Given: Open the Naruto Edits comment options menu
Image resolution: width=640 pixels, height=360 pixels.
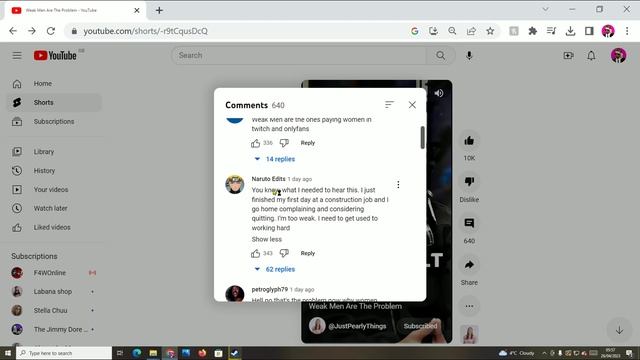Looking at the screenshot, I should click(x=398, y=184).
